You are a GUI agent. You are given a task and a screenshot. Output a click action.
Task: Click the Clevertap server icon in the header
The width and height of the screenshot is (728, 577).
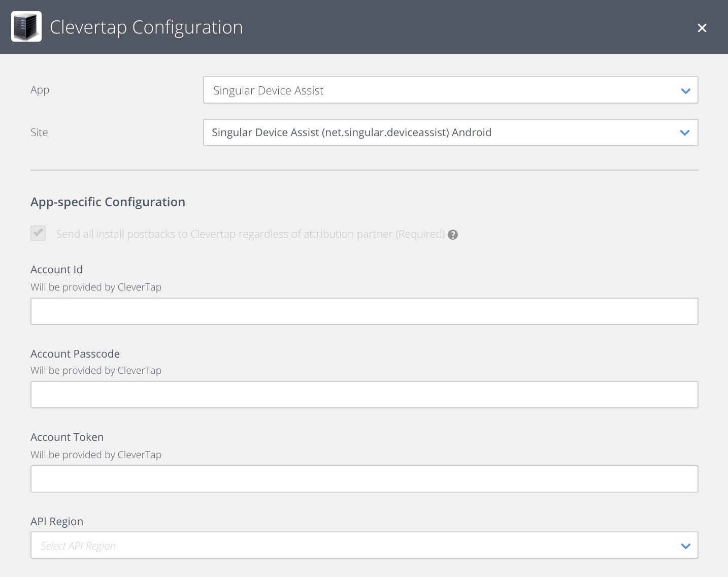[26, 26]
